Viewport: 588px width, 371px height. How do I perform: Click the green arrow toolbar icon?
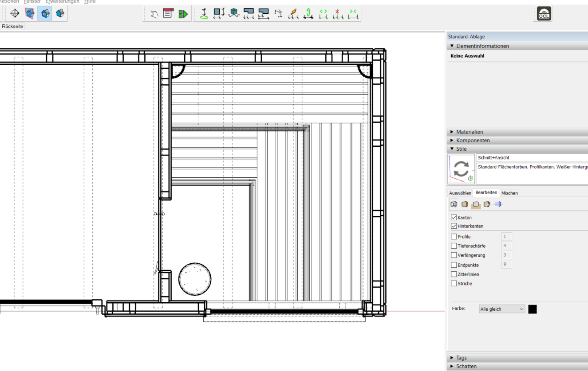183,14
